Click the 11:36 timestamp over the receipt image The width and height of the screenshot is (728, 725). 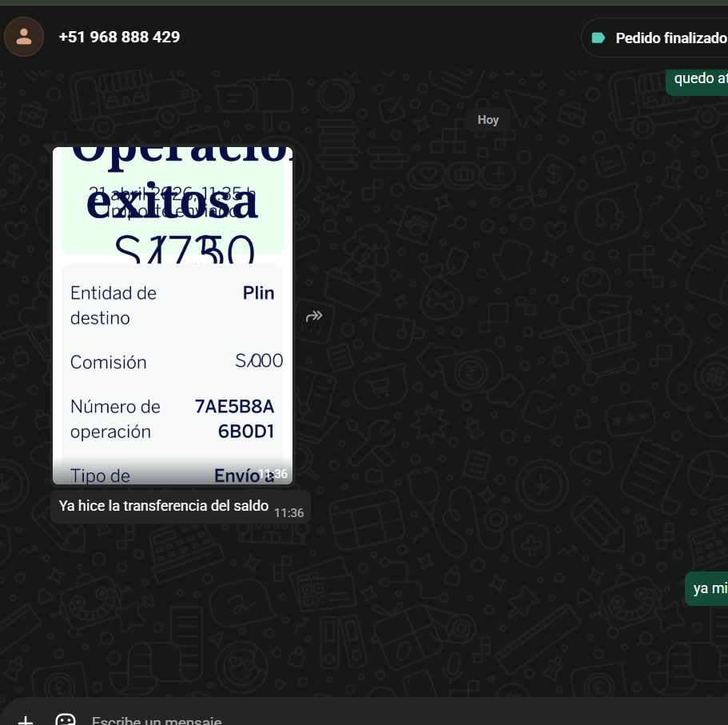273,474
